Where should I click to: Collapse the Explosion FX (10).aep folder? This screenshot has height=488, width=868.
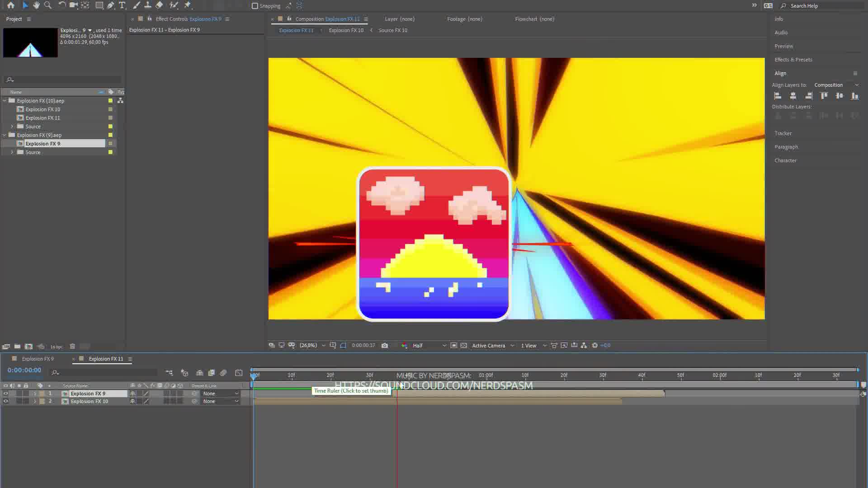[5, 101]
